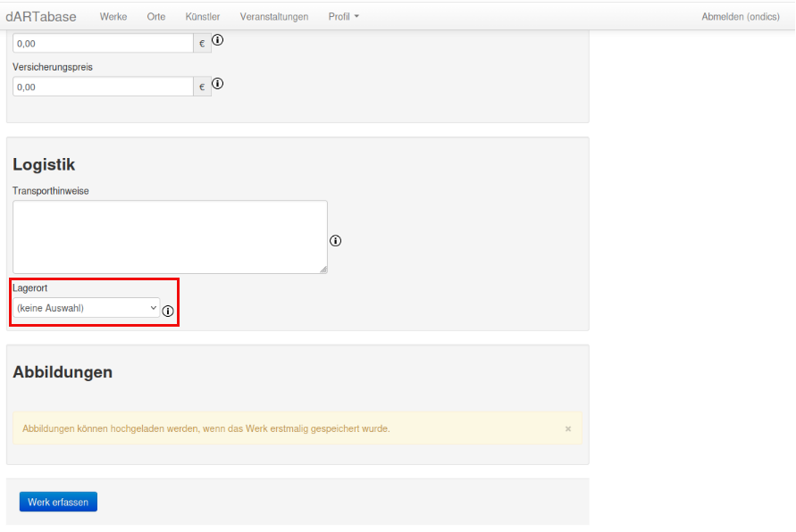
Task: Open Veranstaltungen from the navbar
Action: point(274,17)
